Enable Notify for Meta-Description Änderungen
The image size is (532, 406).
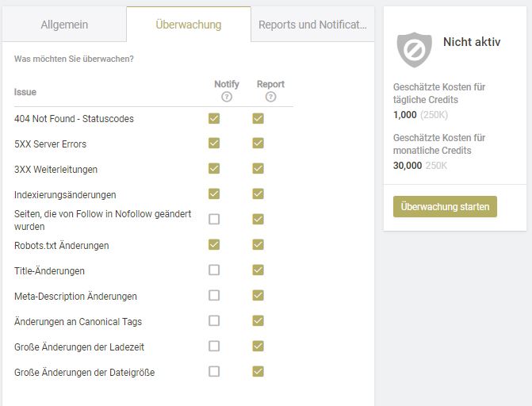pos(214,295)
